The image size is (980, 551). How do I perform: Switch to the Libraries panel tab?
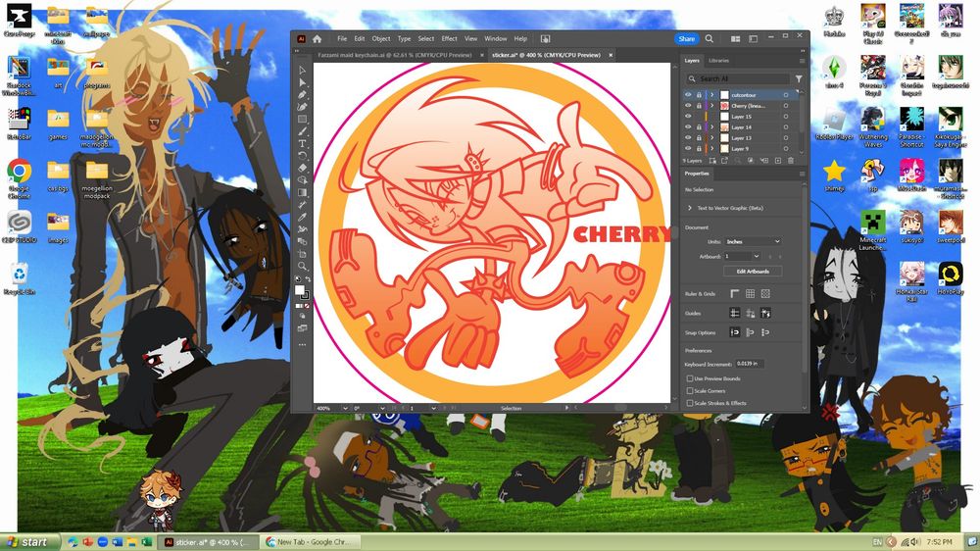click(718, 61)
